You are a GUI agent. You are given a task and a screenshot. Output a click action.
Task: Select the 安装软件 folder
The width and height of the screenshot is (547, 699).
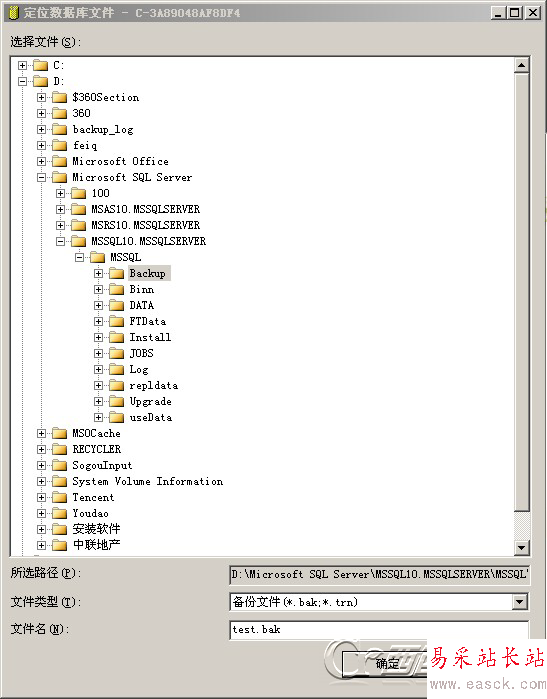(x=96, y=529)
